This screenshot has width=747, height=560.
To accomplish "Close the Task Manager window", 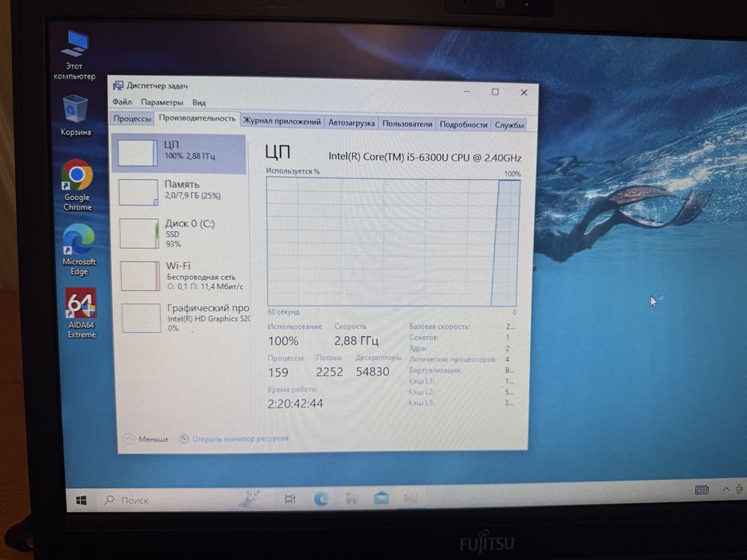I will [x=524, y=92].
